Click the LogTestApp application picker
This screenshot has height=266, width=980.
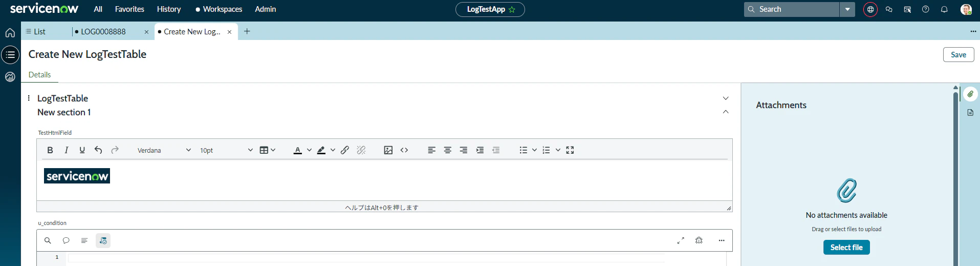(x=490, y=9)
